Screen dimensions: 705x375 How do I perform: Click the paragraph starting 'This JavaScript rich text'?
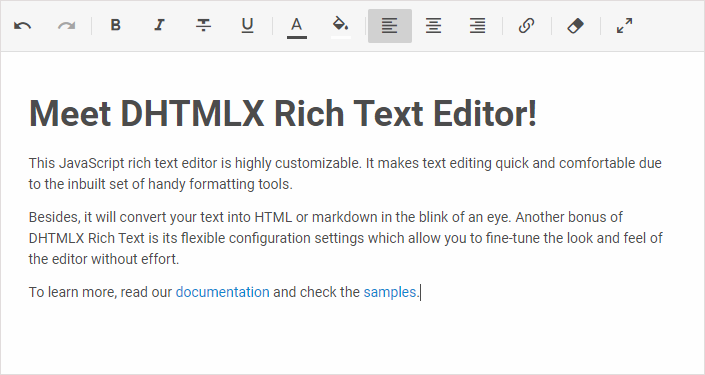[x=345, y=174]
